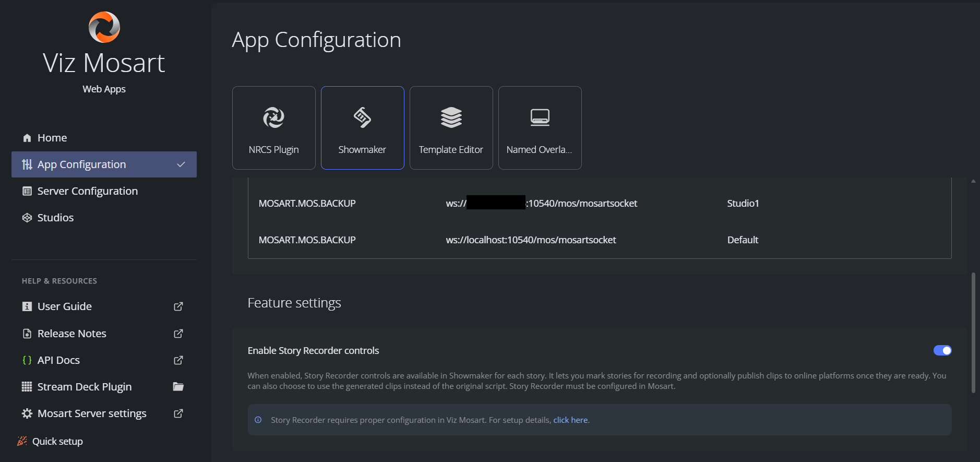980x462 pixels.
Task: Click the Stream Deck Plugin grid icon
Action: pos(27,387)
